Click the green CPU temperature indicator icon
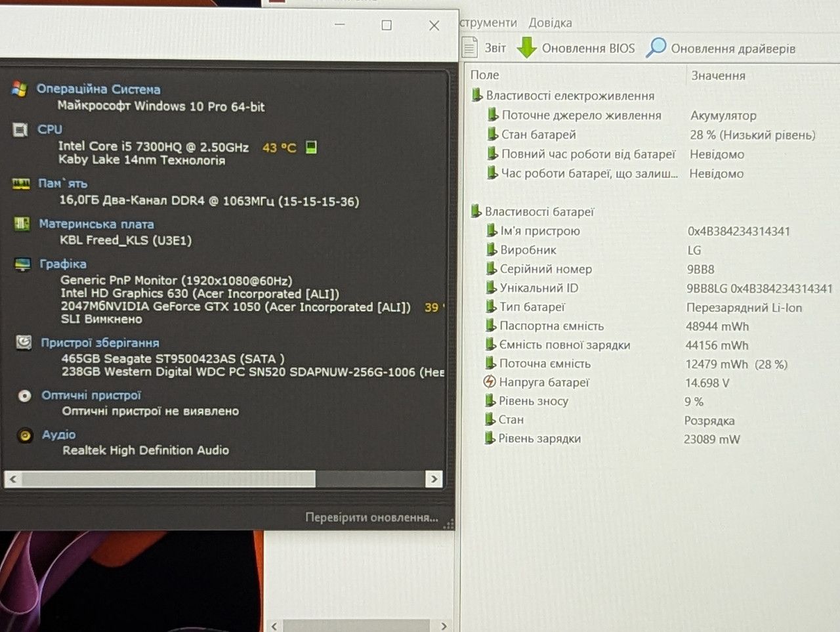The width and height of the screenshot is (840, 632). [311, 147]
